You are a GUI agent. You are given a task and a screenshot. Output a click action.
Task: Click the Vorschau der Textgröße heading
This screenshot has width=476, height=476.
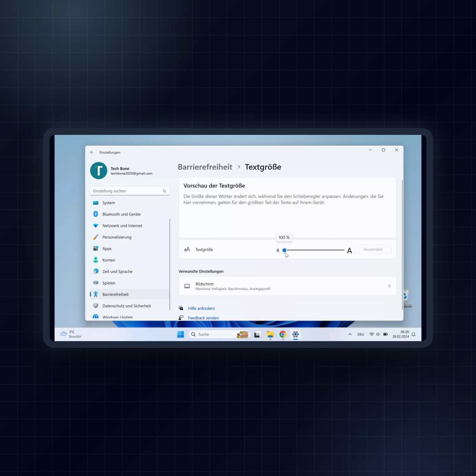pyautogui.click(x=214, y=186)
